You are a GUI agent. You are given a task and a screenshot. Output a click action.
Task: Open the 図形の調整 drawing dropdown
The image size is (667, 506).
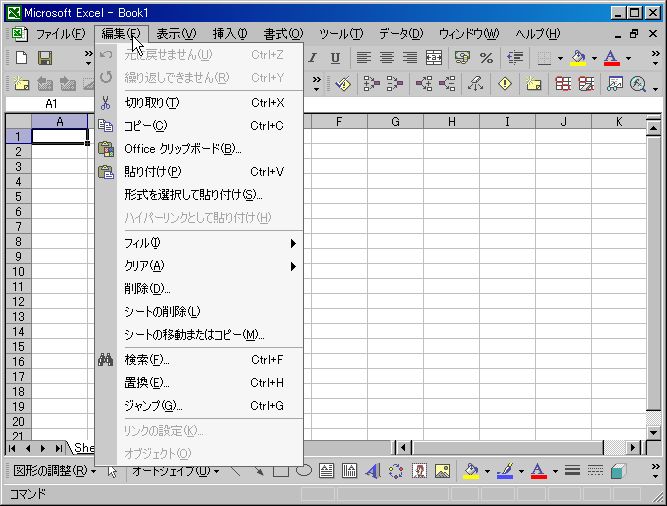pos(54,471)
